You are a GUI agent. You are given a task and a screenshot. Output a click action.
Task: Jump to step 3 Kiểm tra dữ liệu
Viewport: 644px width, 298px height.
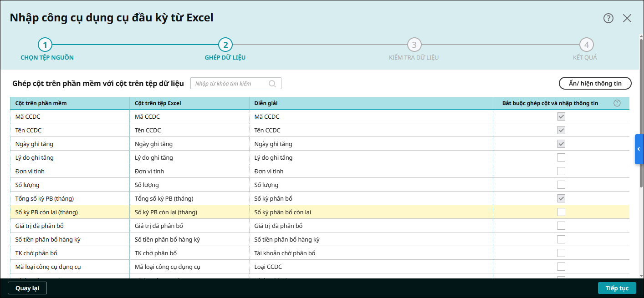pyautogui.click(x=414, y=45)
